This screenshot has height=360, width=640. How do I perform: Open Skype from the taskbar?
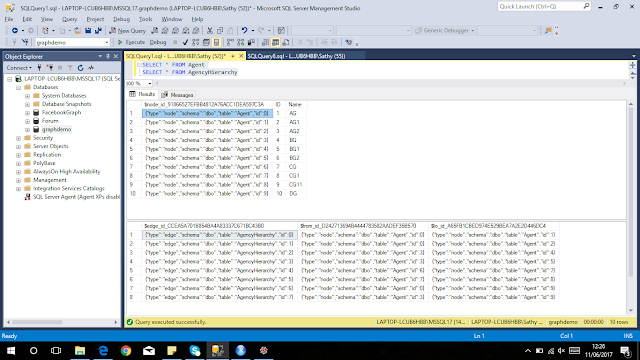click(195, 351)
